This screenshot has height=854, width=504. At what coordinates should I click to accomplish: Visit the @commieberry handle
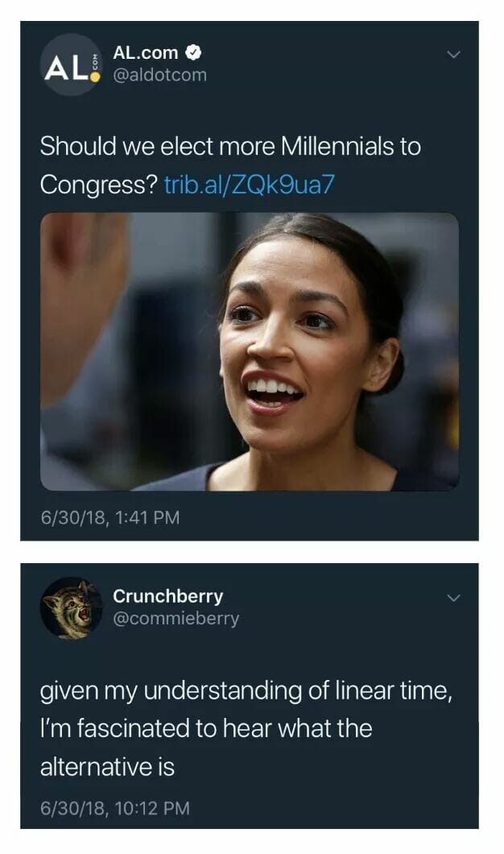(176, 620)
